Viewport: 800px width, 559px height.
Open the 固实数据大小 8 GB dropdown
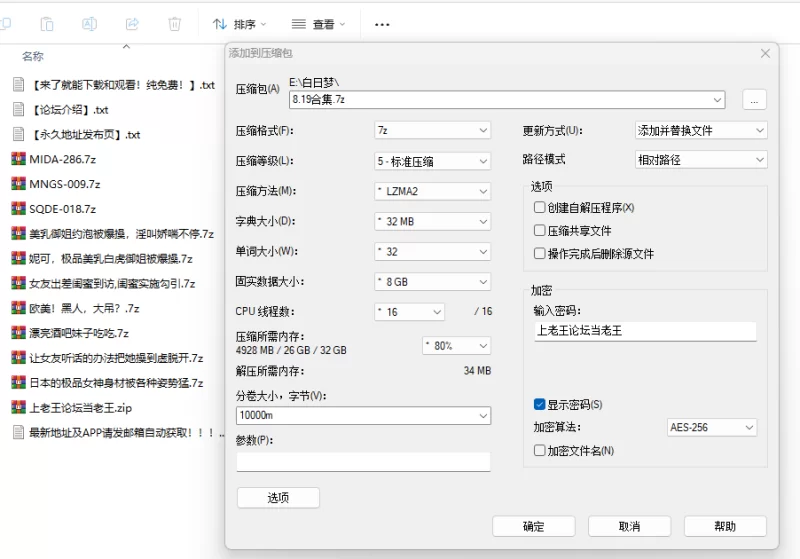pyautogui.click(x=433, y=282)
